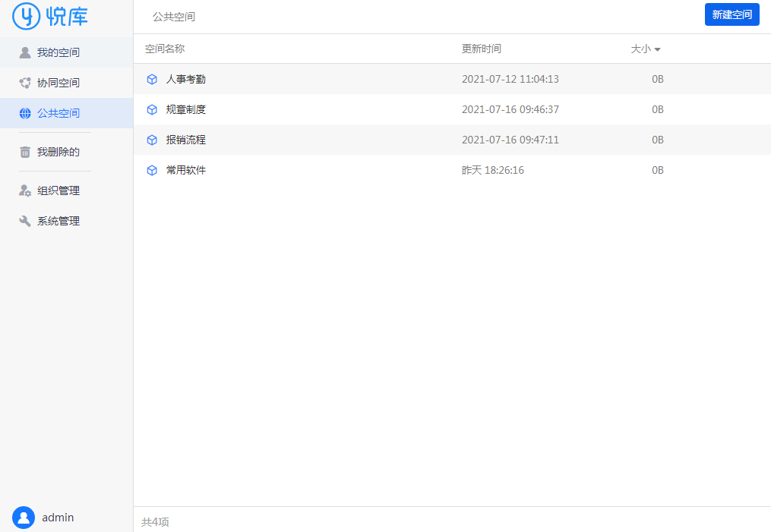Viewport: 771px width, 532px height.
Task: Click the globe icon beside 公共空间
Action: [25, 114]
